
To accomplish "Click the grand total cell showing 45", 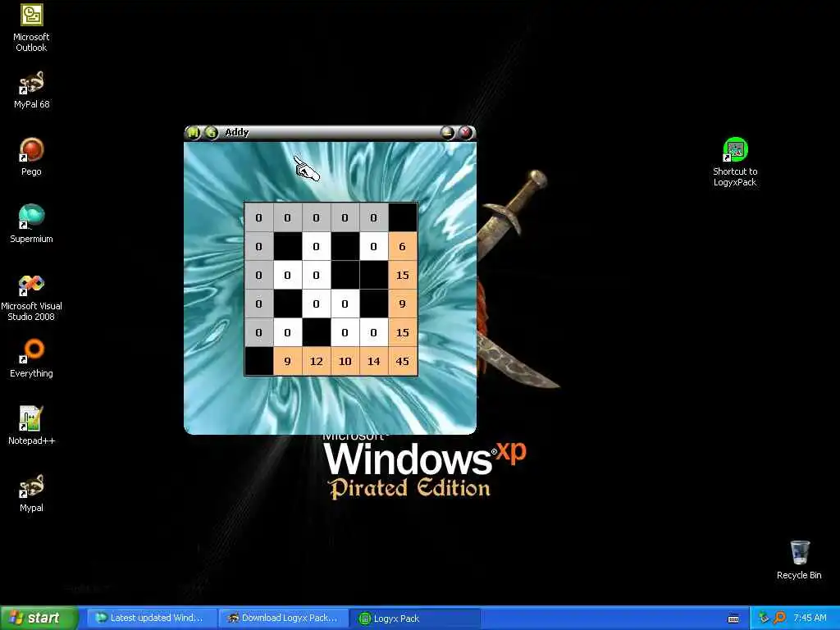I will [402, 361].
